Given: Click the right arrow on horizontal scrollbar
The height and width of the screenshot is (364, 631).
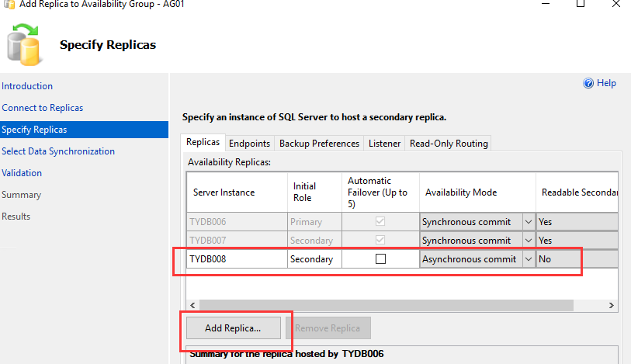Looking at the screenshot, I should click(611, 306).
